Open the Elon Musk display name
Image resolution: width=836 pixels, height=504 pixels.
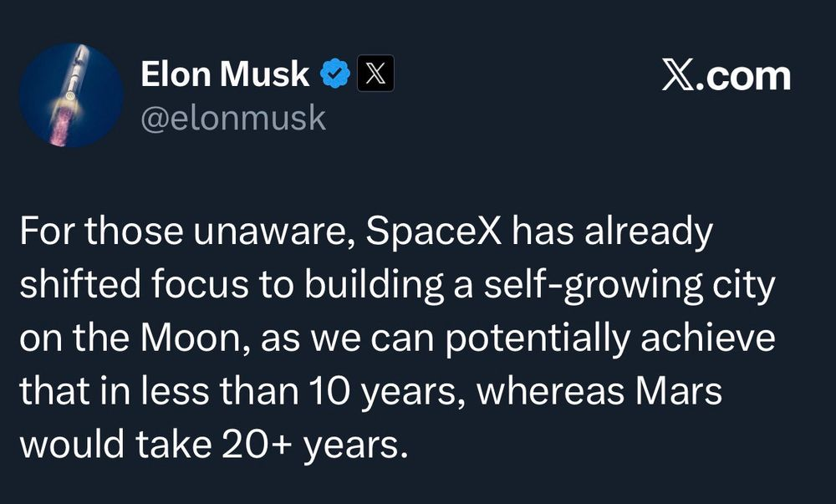pos(225,75)
